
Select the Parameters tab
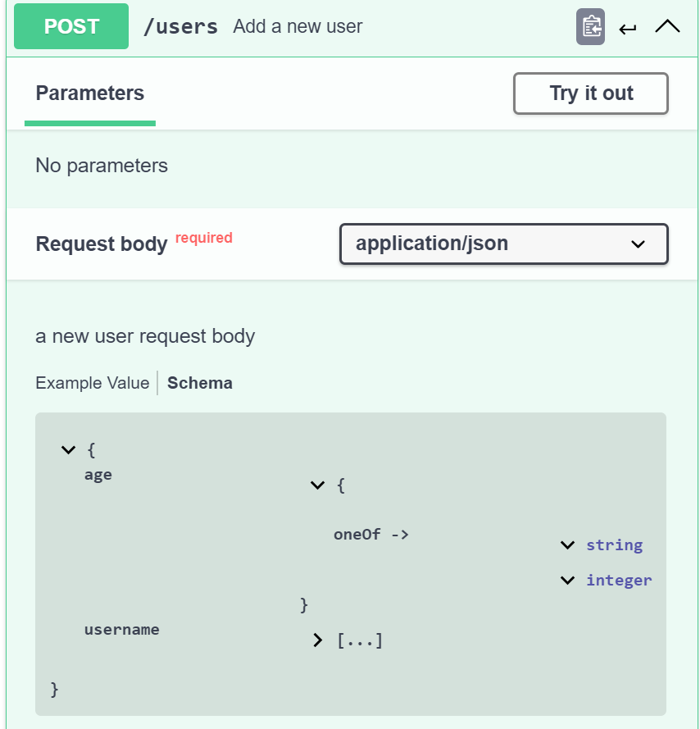pyautogui.click(x=89, y=93)
